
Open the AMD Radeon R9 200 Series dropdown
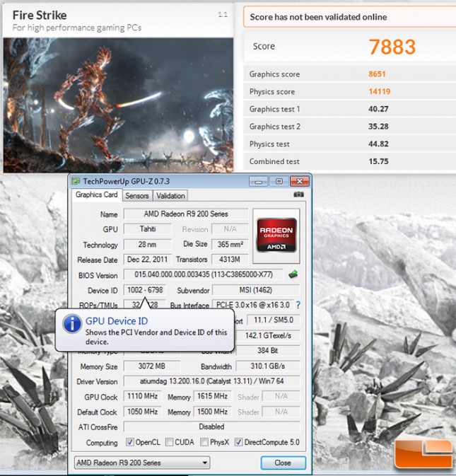(142, 463)
